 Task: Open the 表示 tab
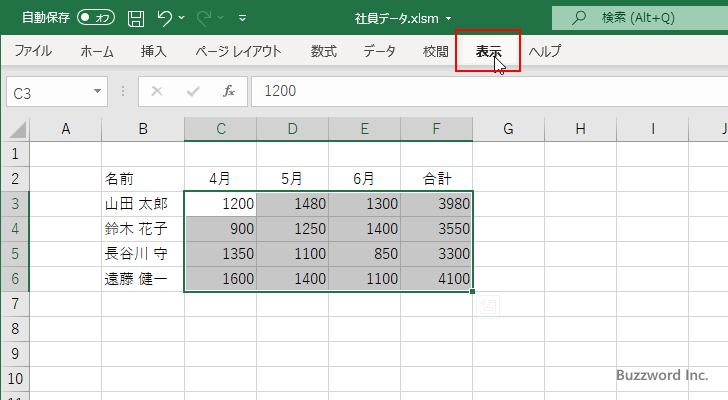click(x=488, y=51)
